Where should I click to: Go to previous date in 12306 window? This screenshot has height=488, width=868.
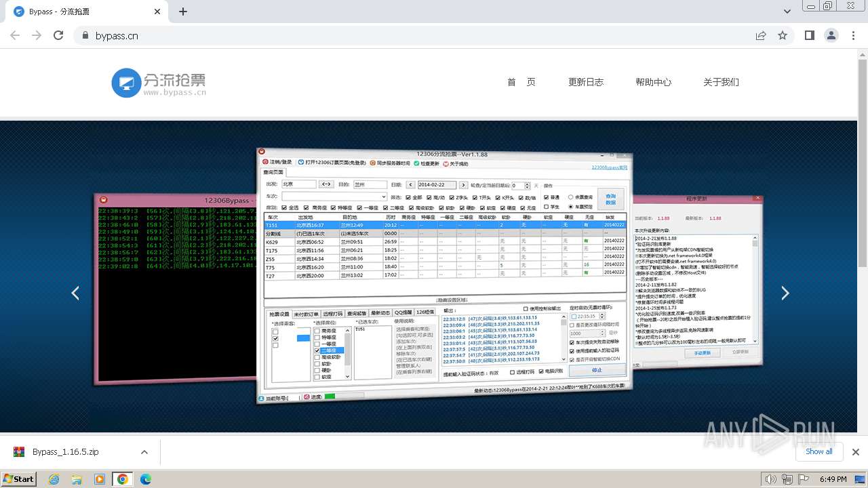pyautogui.click(x=411, y=185)
